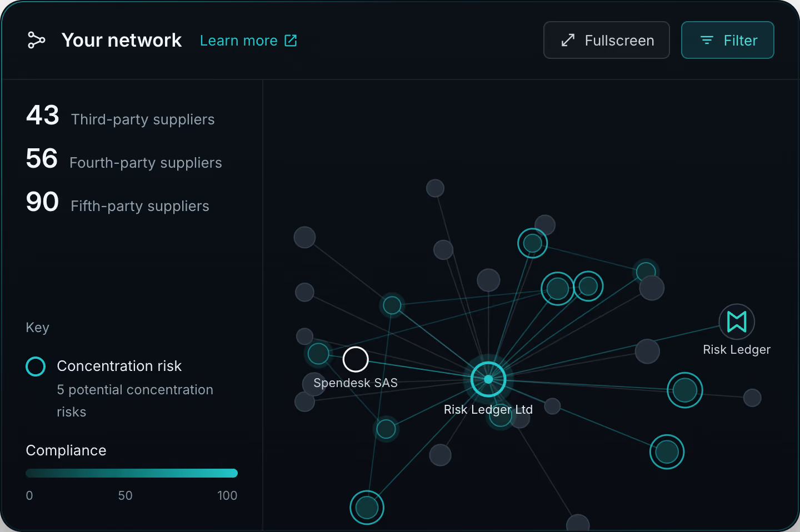
Task: Click the Compliance label
Action: pyautogui.click(x=66, y=450)
